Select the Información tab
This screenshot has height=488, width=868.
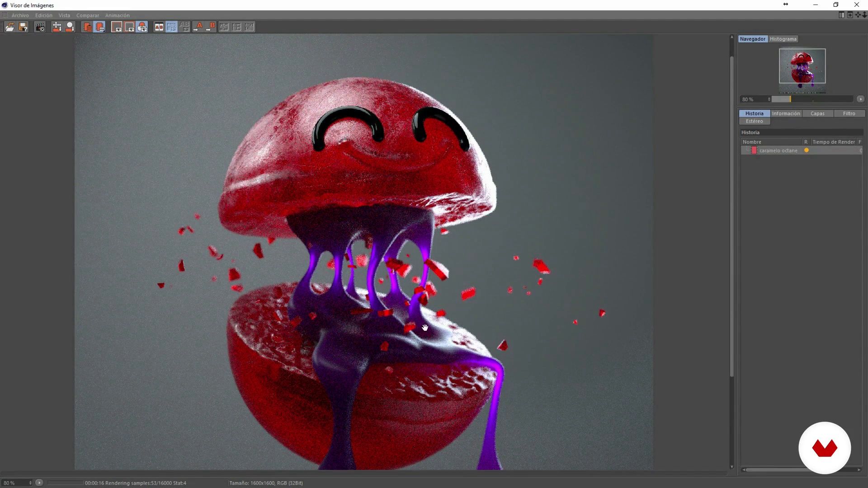786,113
